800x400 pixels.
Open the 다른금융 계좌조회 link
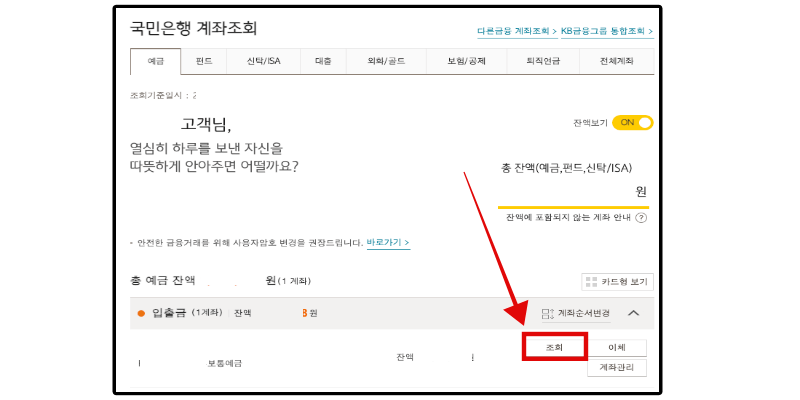[x=517, y=31]
